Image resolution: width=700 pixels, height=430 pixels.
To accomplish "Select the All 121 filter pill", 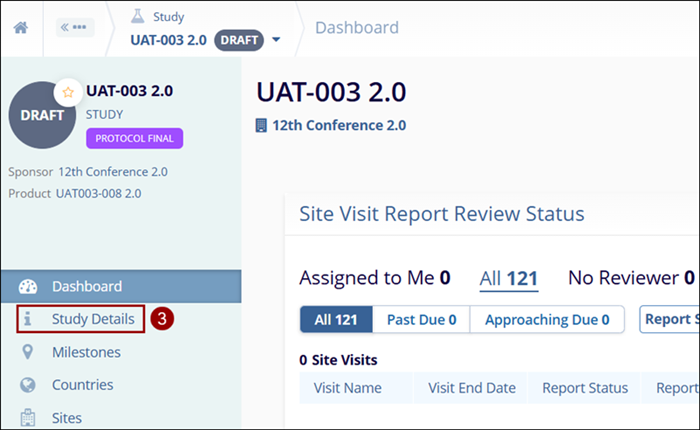I will tap(336, 320).
